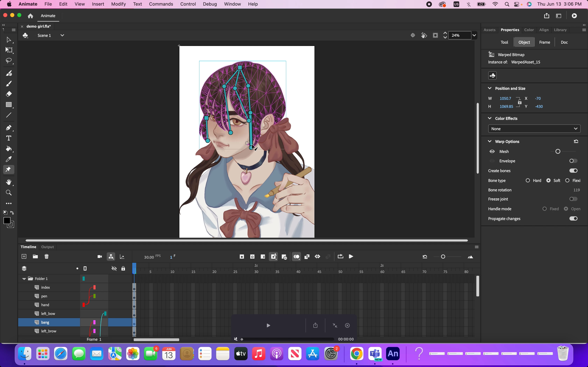Hide the Mesh using eye icon
Image resolution: width=588 pixels, height=367 pixels.
tap(492, 152)
